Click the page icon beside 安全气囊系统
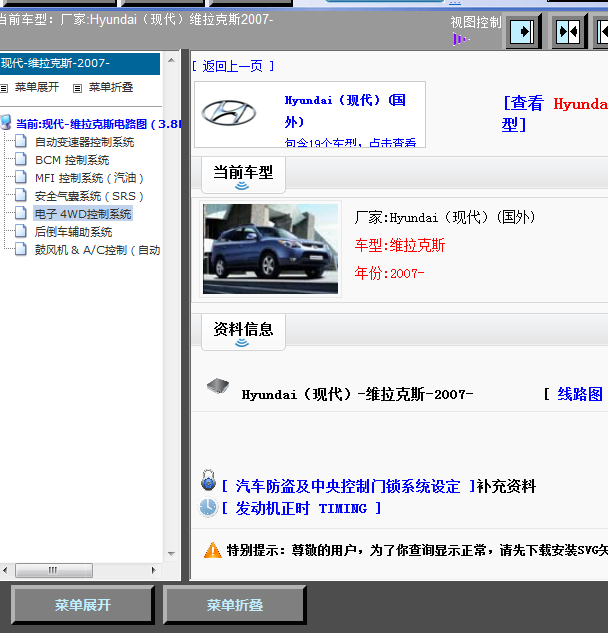 pos(21,195)
